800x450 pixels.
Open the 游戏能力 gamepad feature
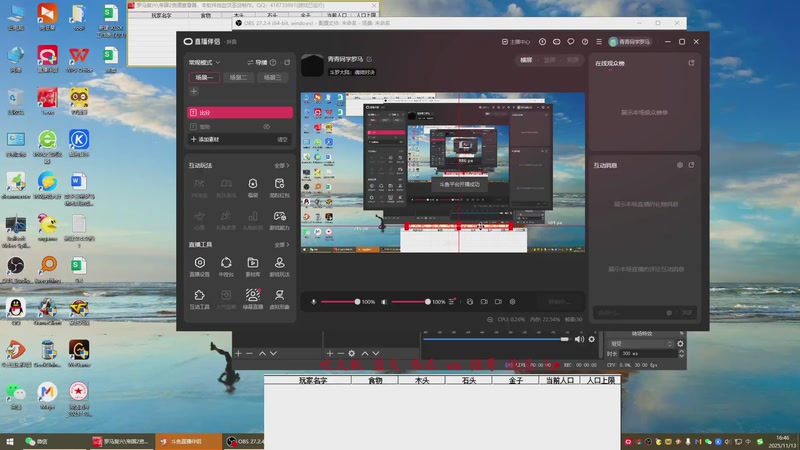[x=280, y=220]
